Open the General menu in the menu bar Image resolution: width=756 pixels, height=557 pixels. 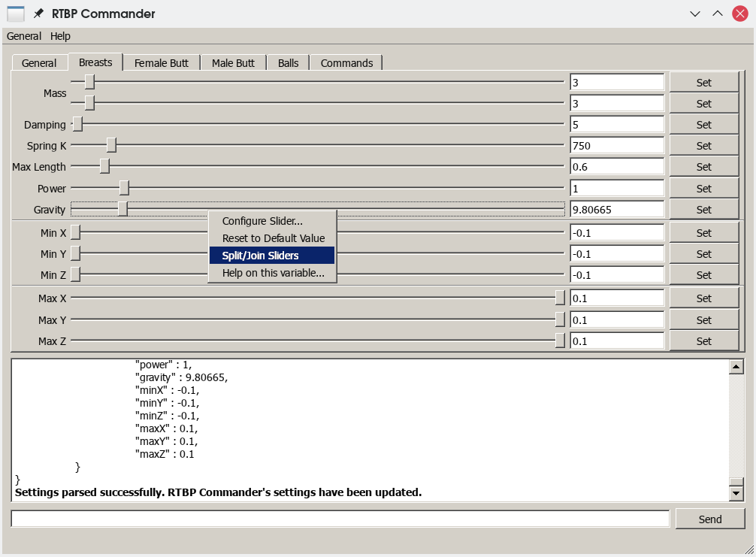tap(23, 36)
